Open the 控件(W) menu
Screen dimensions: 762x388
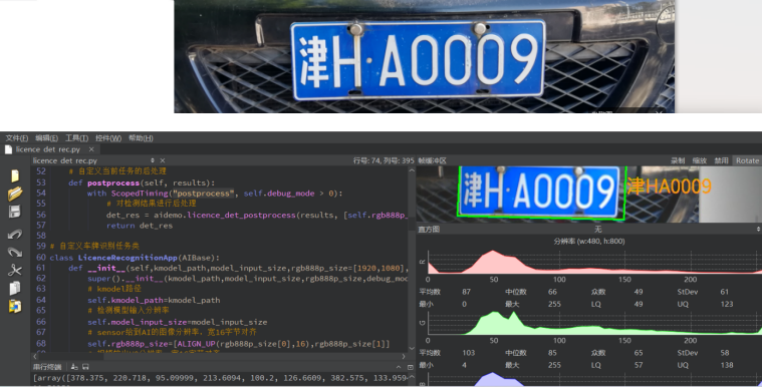[108, 138]
